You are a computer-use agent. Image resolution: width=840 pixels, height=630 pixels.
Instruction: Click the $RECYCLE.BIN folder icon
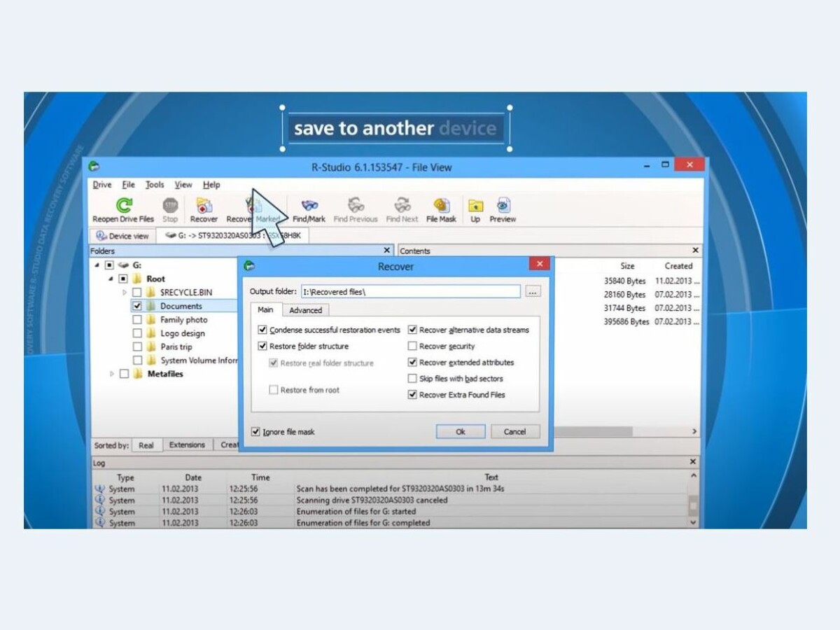click(150, 292)
